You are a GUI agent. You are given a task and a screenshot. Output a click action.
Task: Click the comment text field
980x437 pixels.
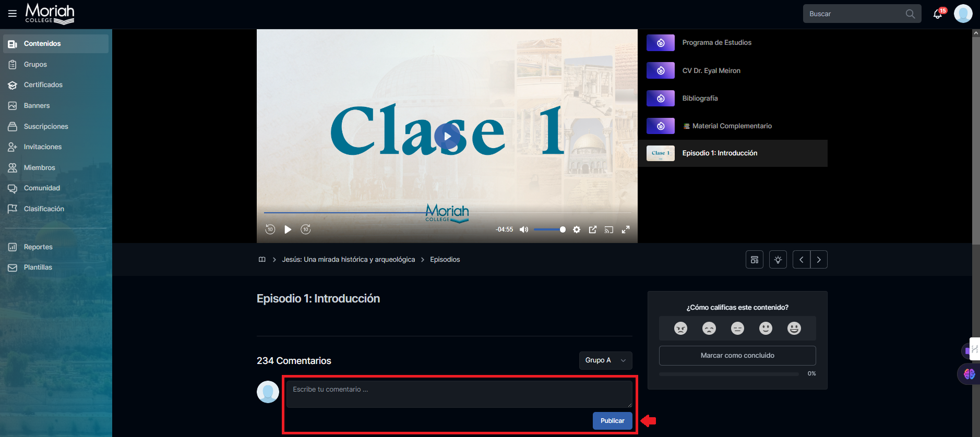click(459, 394)
